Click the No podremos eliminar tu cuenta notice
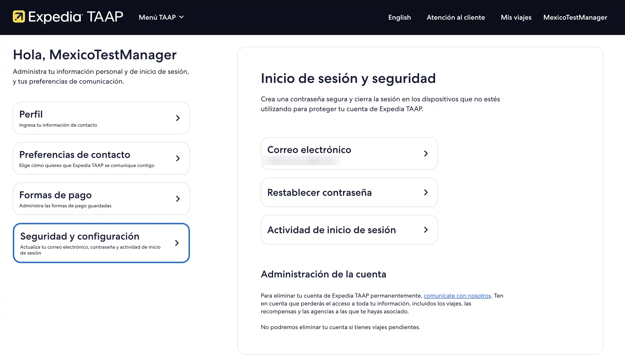Image resolution: width=625 pixels, height=364 pixels. [x=340, y=327]
